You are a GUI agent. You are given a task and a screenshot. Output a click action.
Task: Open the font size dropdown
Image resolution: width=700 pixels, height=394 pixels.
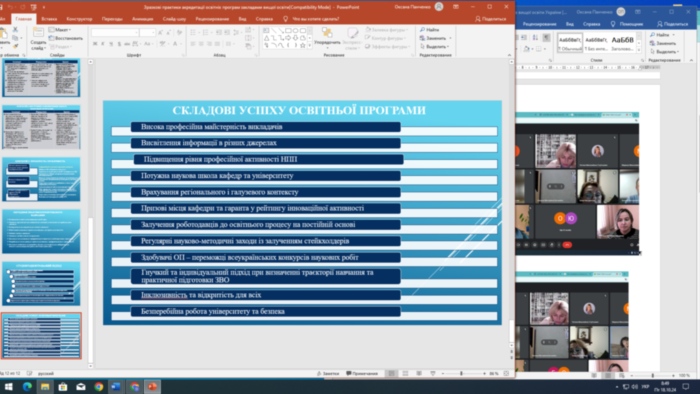point(153,33)
